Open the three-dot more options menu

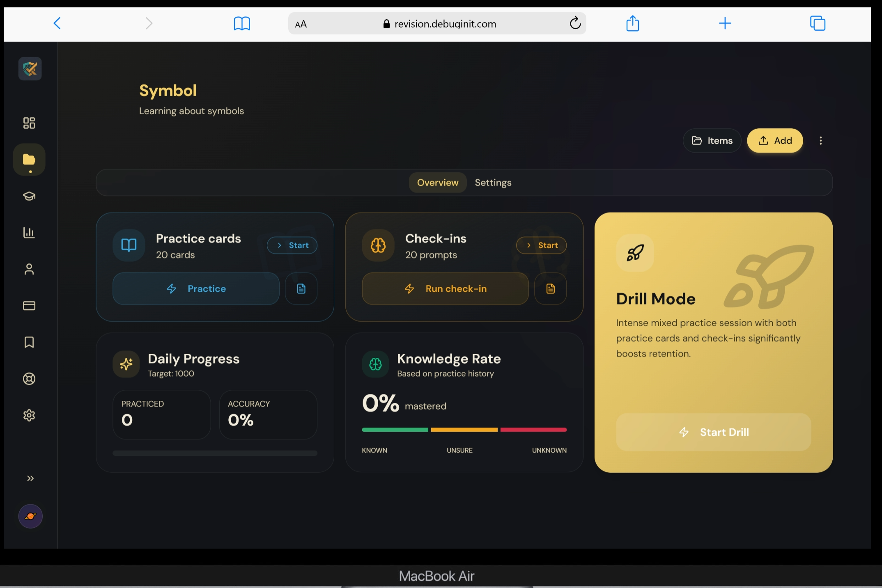pos(820,141)
